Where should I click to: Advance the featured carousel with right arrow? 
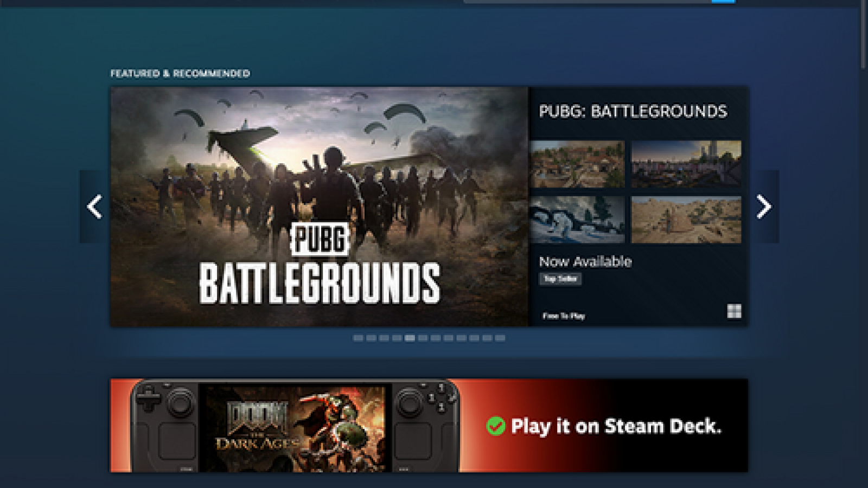coord(764,207)
